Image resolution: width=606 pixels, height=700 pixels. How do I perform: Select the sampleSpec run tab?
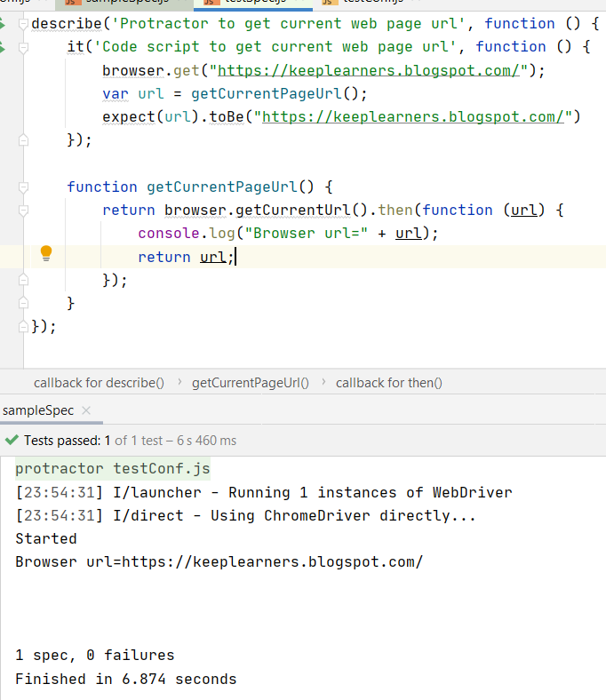pos(38,410)
